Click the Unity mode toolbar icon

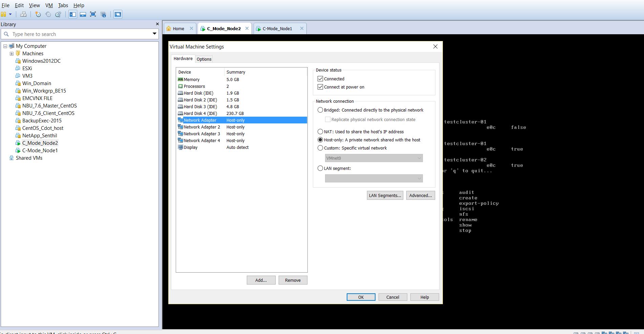tap(103, 14)
